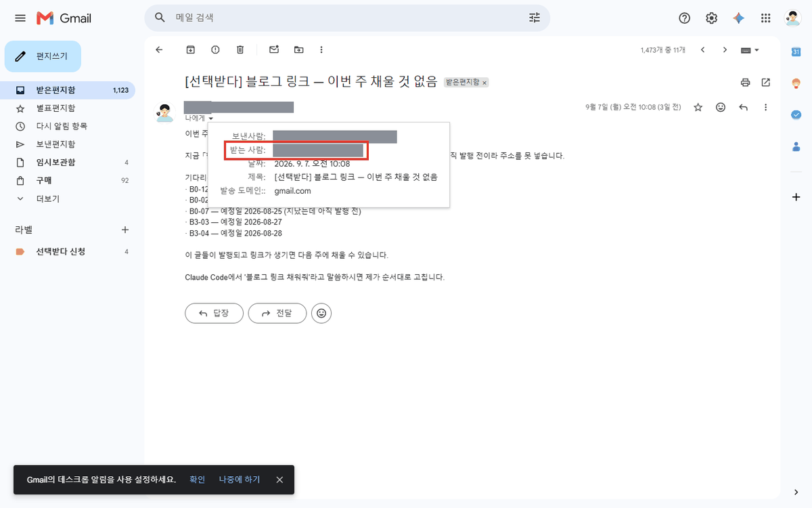The image size is (812, 508).
Task: Delete this email with trash icon
Action: point(240,49)
